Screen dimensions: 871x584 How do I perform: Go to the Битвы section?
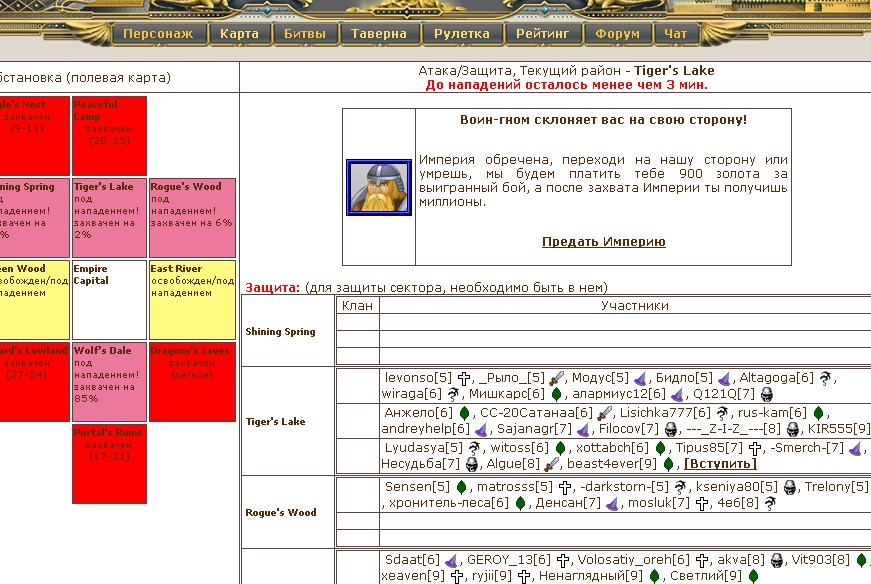tap(305, 33)
